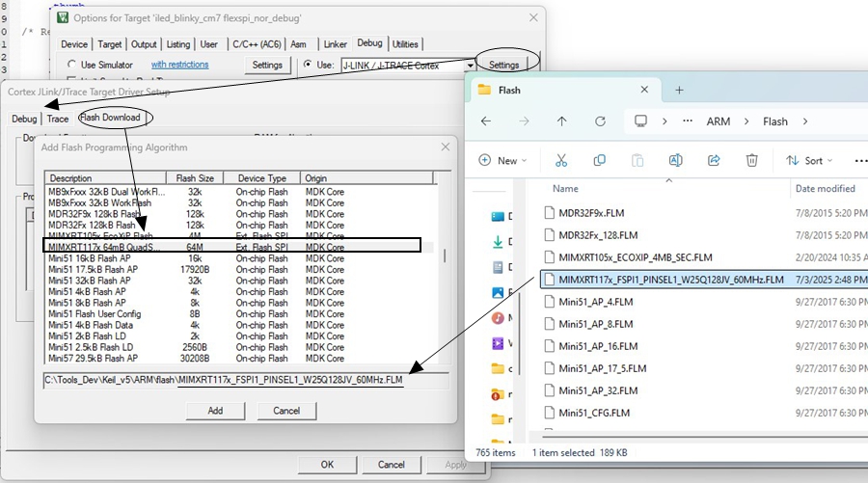The height and width of the screenshot is (483, 868).
Task: Click the Paste icon in File Explorer toolbar
Action: point(637,160)
